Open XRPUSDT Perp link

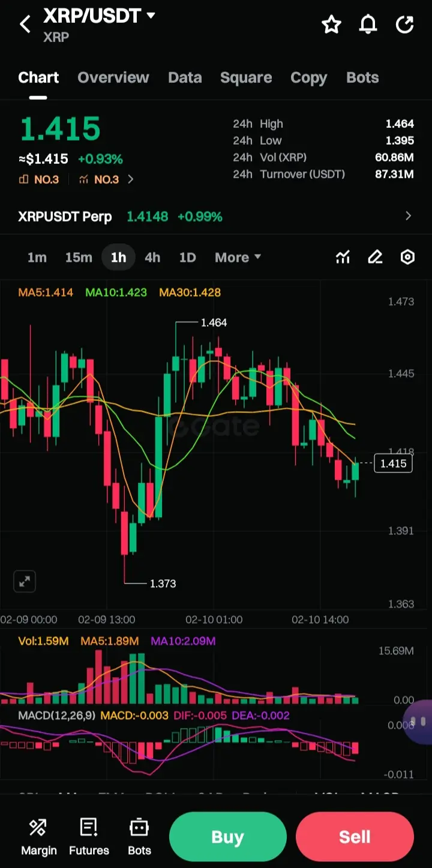[x=65, y=217]
